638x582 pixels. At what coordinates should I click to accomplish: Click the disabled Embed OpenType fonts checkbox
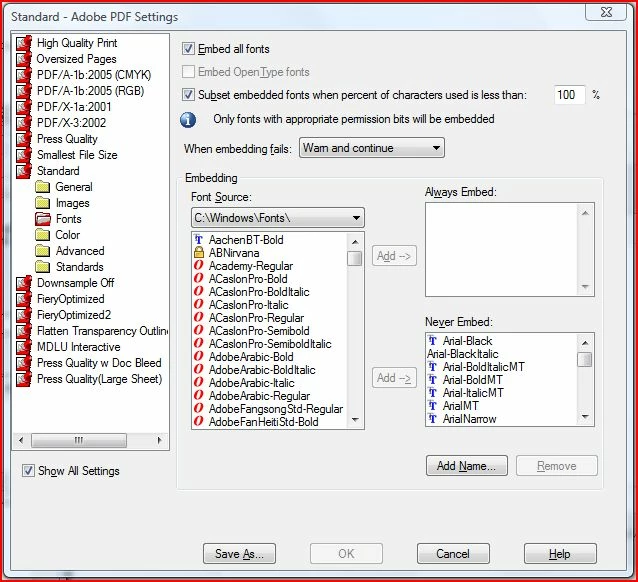click(x=188, y=72)
